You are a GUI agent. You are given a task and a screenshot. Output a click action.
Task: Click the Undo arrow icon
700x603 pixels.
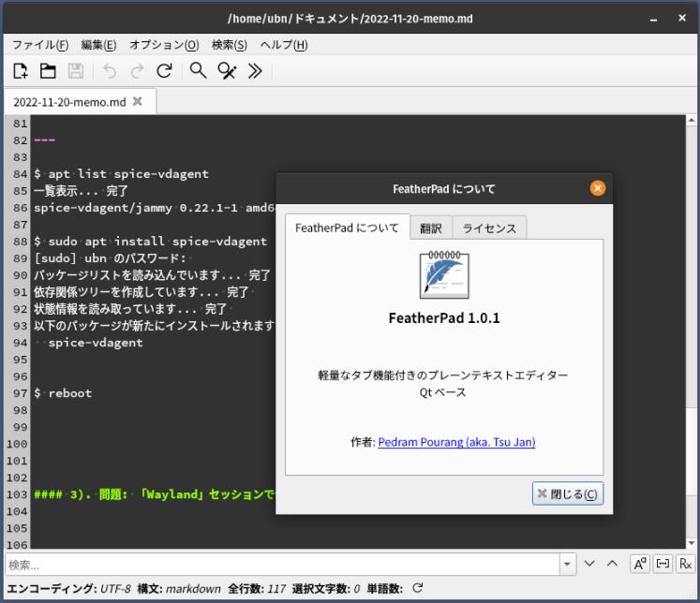point(110,71)
